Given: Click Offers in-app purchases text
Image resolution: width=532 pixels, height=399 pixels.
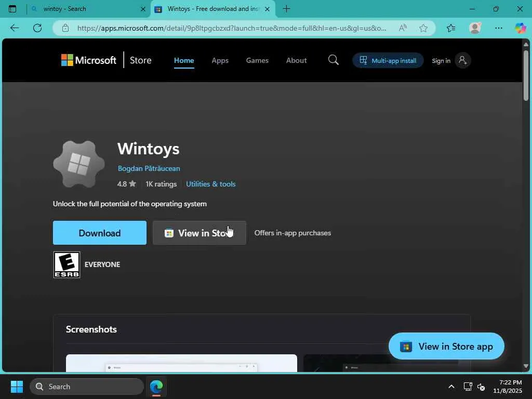Looking at the screenshot, I should 292,233.
